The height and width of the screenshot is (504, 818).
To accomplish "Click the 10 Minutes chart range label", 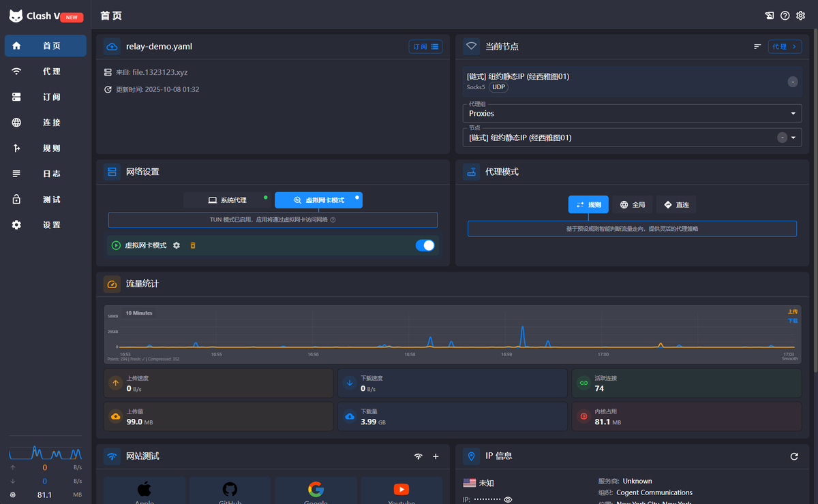I will (x=139, y=313).
